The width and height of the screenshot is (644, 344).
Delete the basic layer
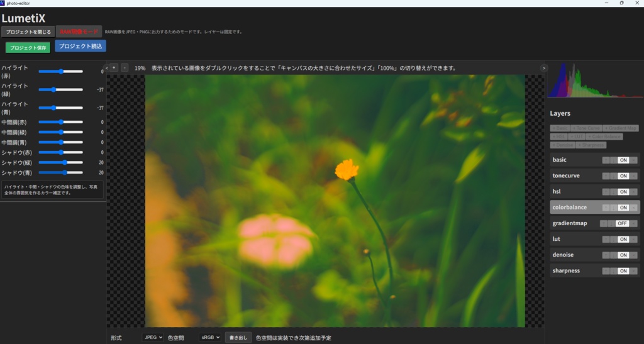tap(634, 160)
